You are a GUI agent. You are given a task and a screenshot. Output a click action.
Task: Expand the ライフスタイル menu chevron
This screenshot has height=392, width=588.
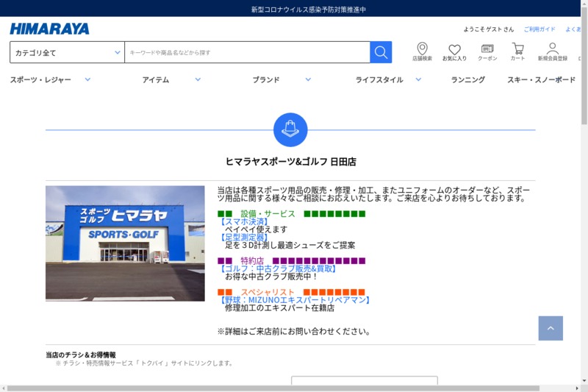(x=418, y=79)
